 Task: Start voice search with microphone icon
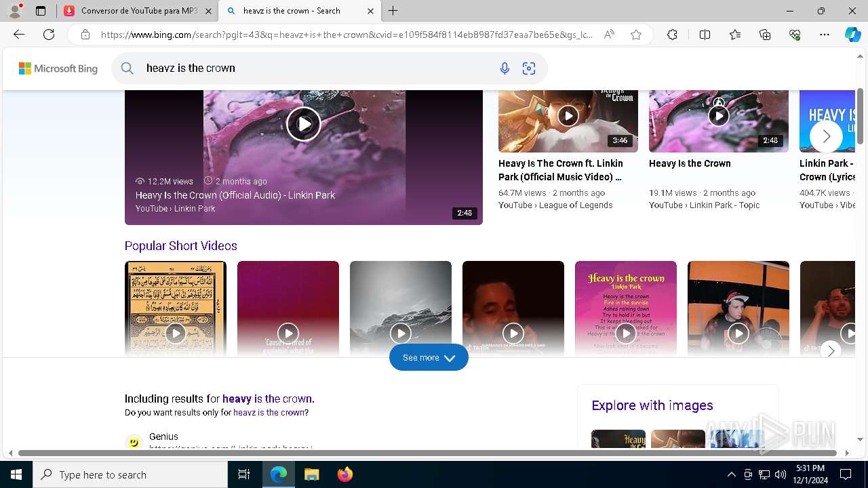click(x=505, y=68)
